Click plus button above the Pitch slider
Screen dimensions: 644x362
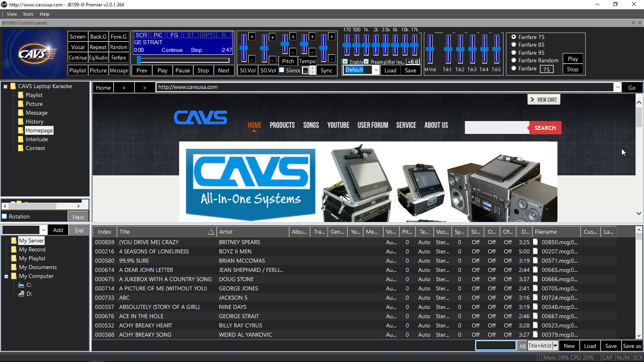click(293, 37)
